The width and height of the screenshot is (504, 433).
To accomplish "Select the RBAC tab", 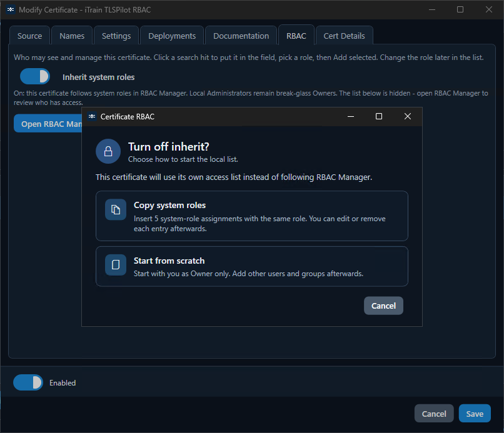I will (296, 36).
